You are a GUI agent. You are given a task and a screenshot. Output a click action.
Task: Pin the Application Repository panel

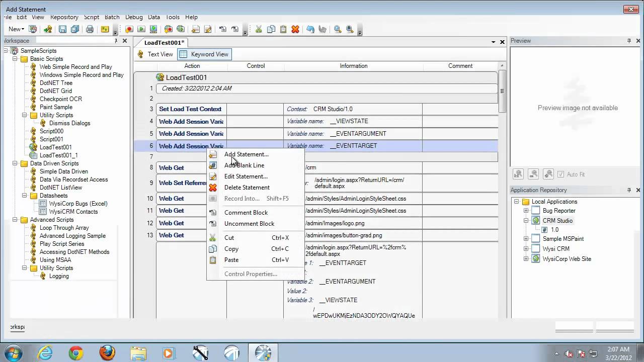[629, 190]
